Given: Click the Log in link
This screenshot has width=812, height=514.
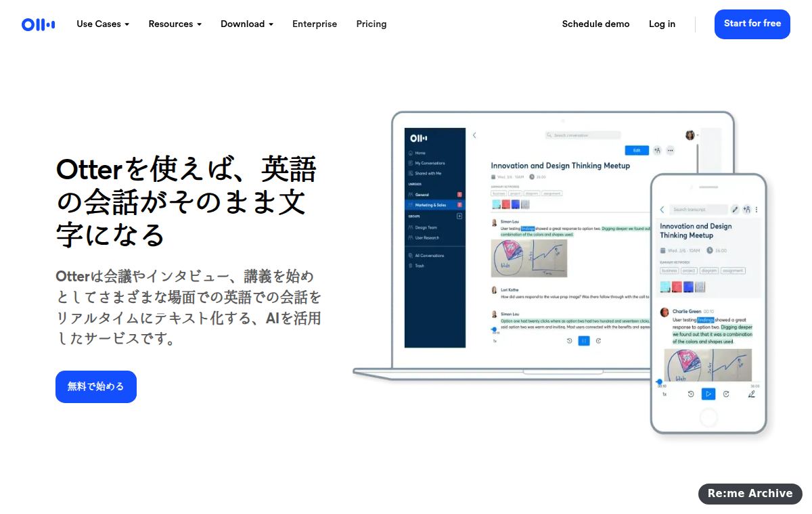Looking at the screenshot, I should coord(662,24).
